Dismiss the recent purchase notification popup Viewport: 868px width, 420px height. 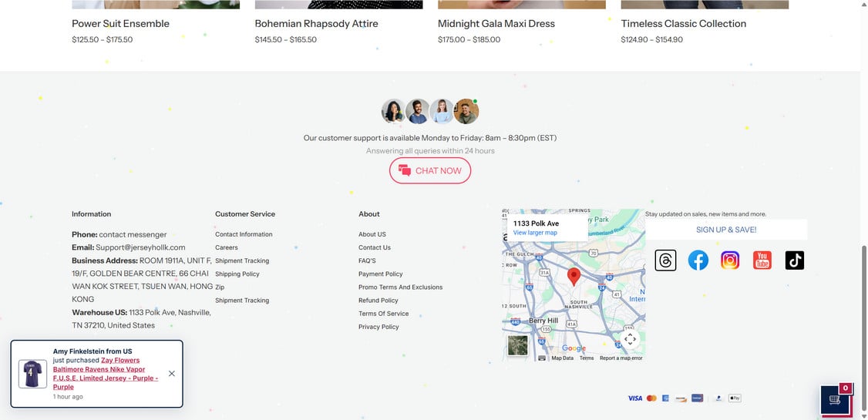(171, 374)
